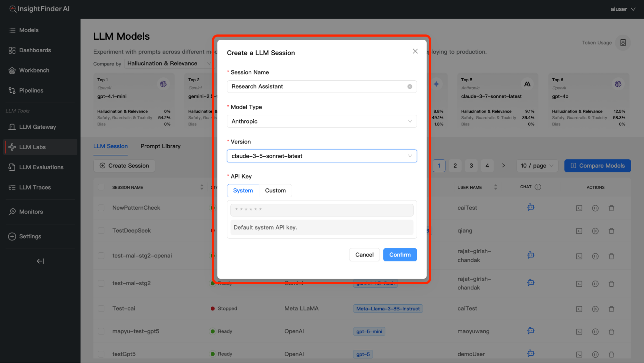This screenshot has height=363, width=644.
Task: Cancel the session creation dialog
Action: click(x=364, y=255)
